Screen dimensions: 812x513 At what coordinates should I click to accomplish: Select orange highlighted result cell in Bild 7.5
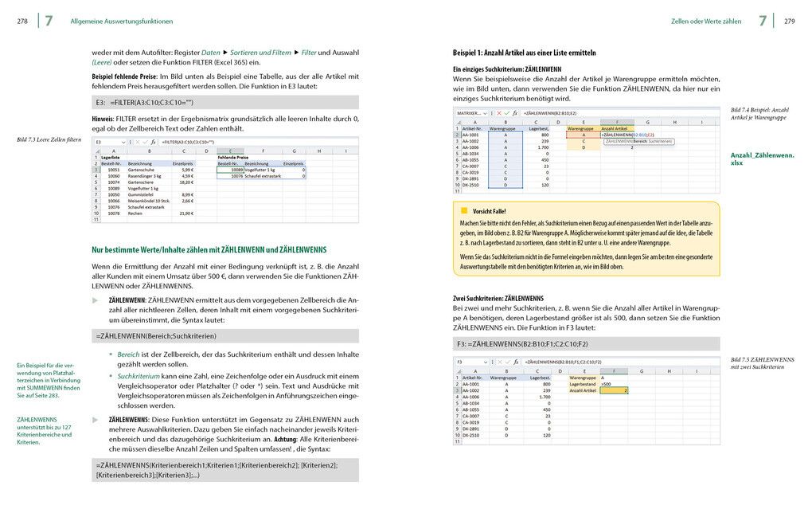tap(614, 390)
